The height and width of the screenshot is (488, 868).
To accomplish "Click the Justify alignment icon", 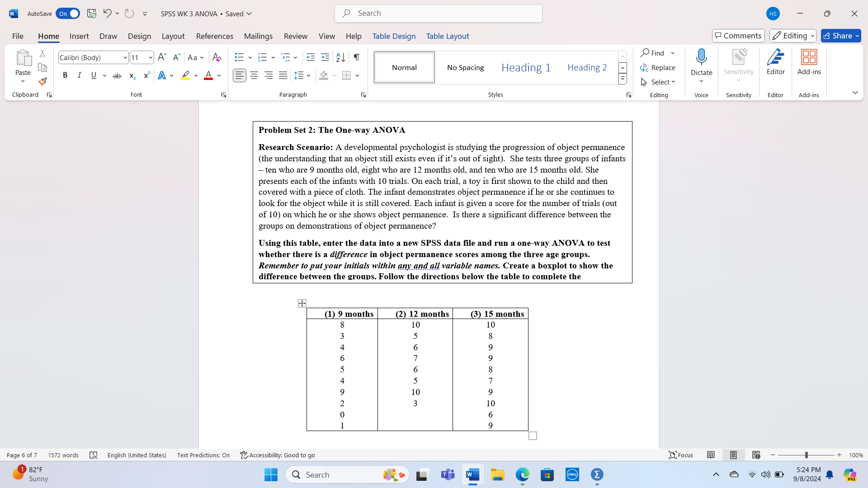I will 283,75.
